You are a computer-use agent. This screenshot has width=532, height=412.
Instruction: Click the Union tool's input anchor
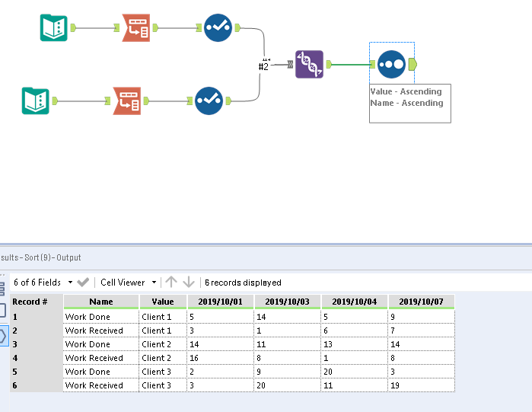(x=291, y=64)
